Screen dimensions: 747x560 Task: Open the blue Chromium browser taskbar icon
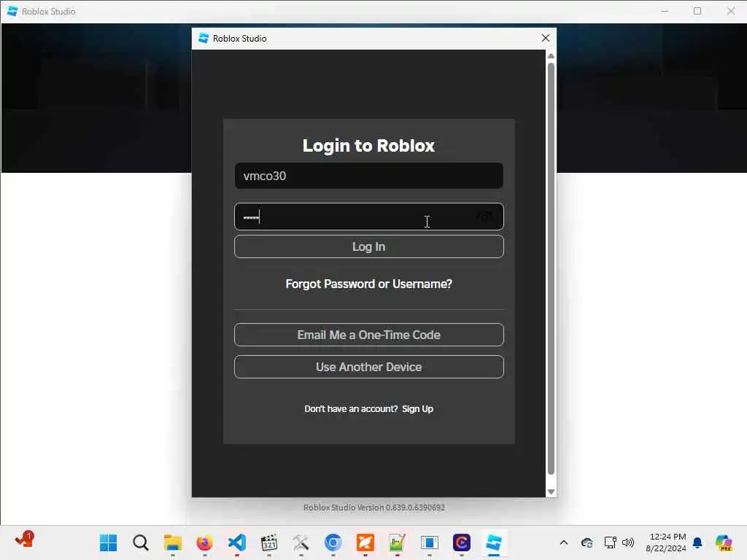coord(333,542)
